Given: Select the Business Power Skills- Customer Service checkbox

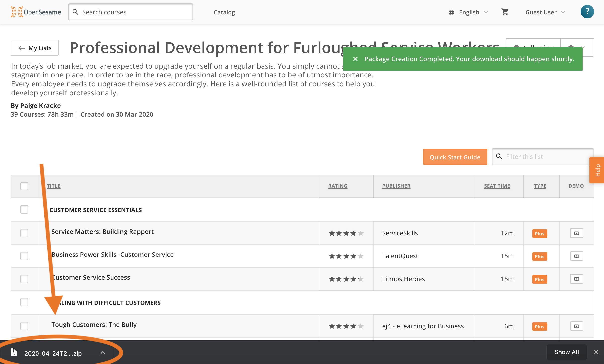Looking at the screenshot, I should 24,256.
